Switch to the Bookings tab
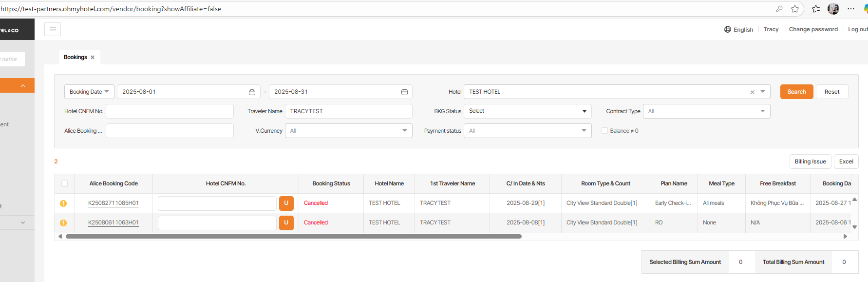 tap(75, 58)
